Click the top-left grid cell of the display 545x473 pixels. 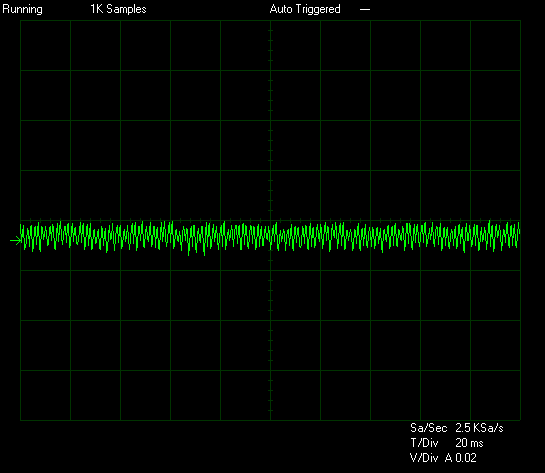coord(46,46)
